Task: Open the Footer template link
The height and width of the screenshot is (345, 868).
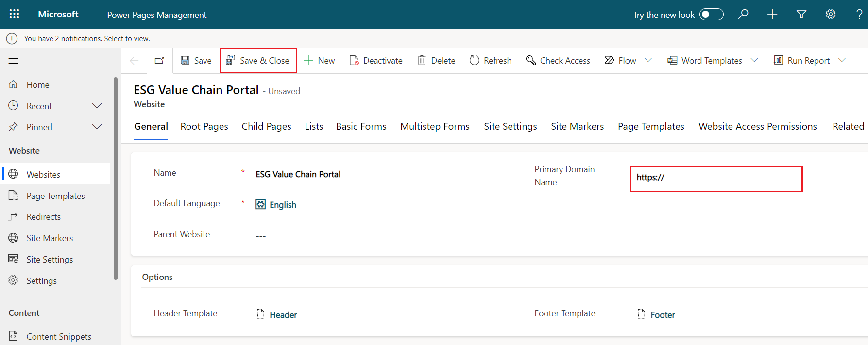Action: point(663,315)
